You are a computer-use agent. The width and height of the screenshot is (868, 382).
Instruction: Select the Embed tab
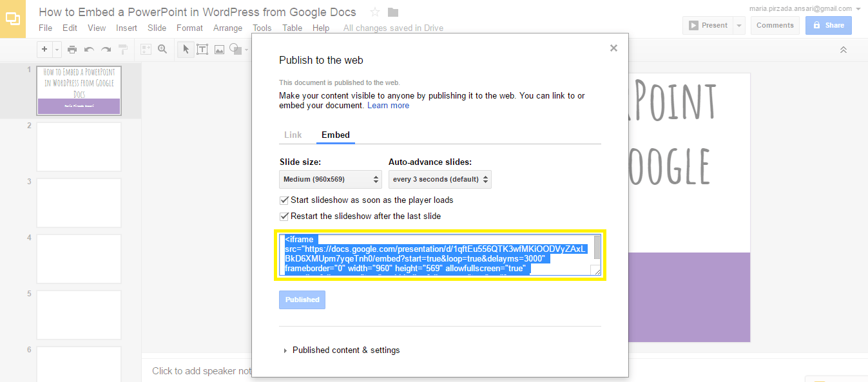(x=336, y=135)
